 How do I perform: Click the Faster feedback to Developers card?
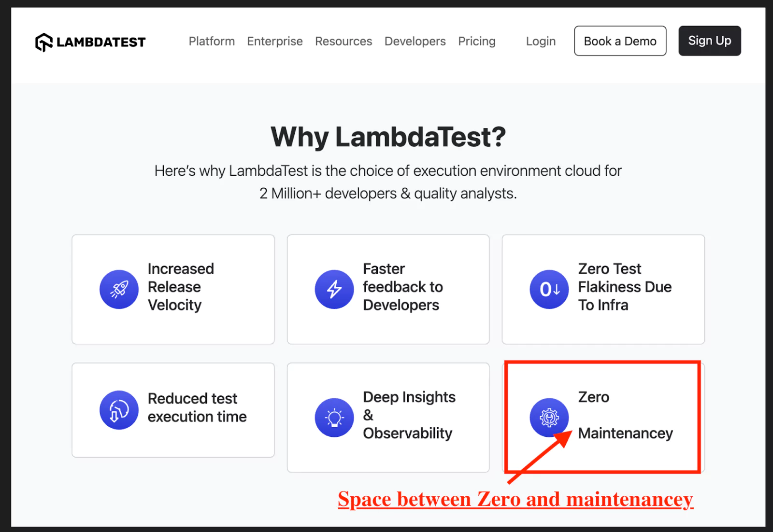click(x=388, y=289)
